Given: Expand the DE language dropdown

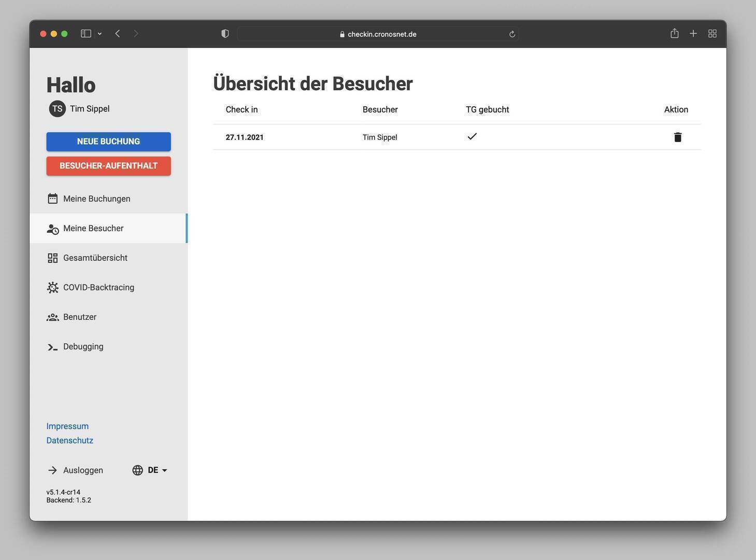Looking at the screenshot, I should click(x=158, y=470).
